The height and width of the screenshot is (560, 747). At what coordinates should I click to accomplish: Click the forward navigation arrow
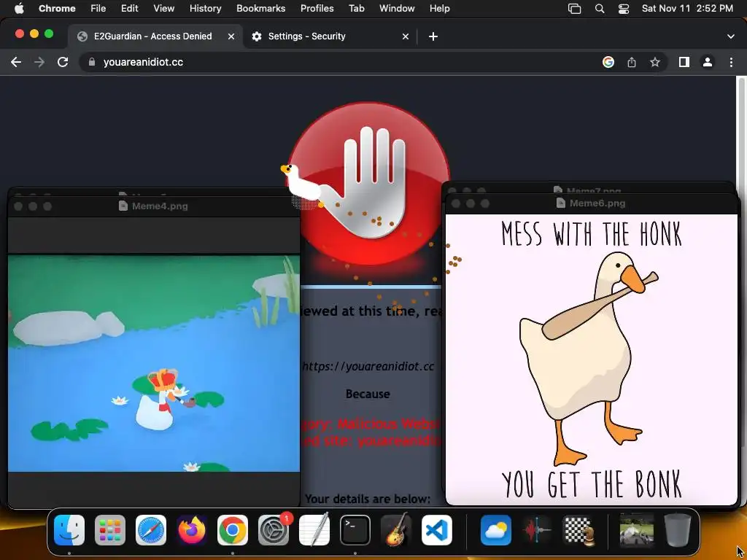39,63
